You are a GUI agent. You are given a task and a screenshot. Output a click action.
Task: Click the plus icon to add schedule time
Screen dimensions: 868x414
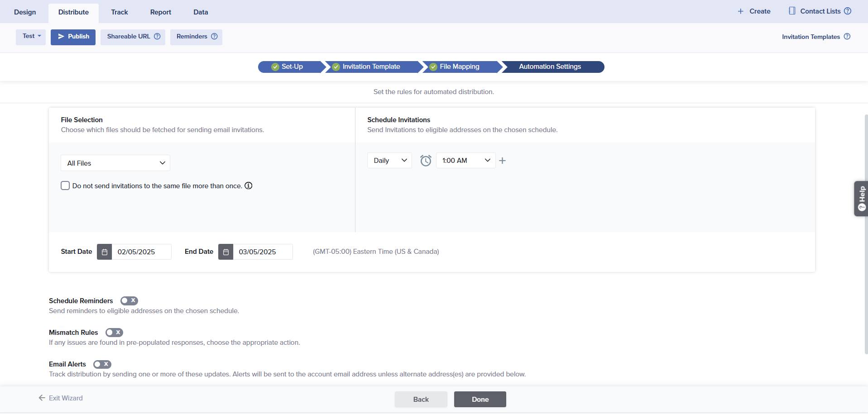tap(502, 161)
